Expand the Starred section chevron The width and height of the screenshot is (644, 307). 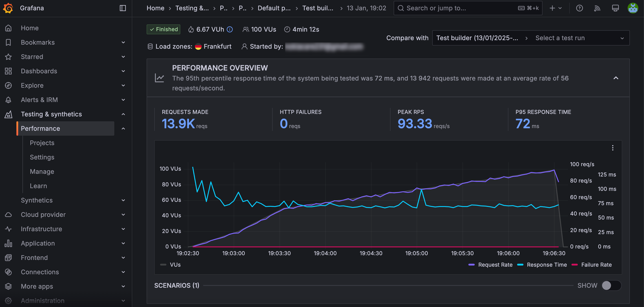[123, 57]
